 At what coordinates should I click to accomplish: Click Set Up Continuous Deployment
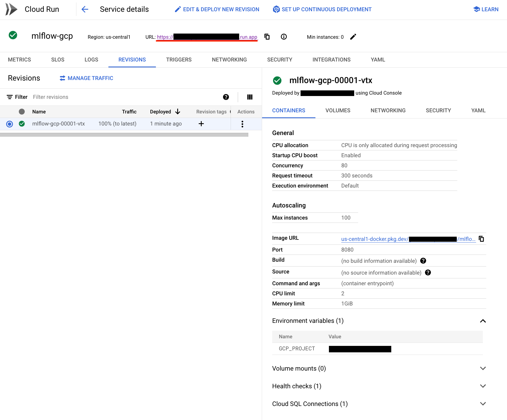pos(322,9)
